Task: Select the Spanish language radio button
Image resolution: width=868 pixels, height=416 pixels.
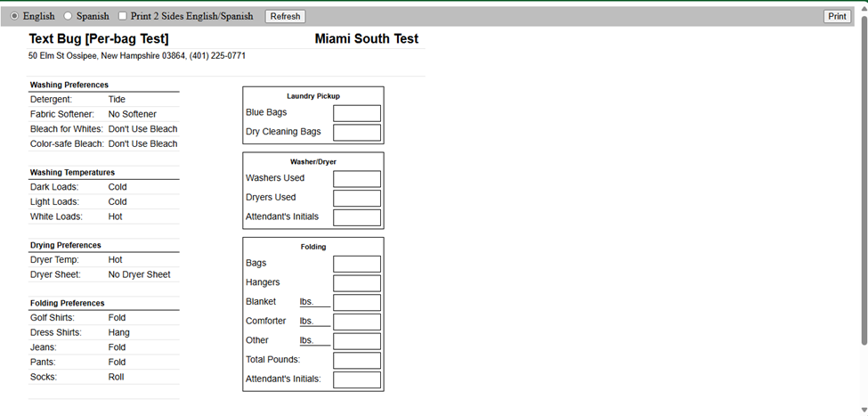Action: point(68,16)
